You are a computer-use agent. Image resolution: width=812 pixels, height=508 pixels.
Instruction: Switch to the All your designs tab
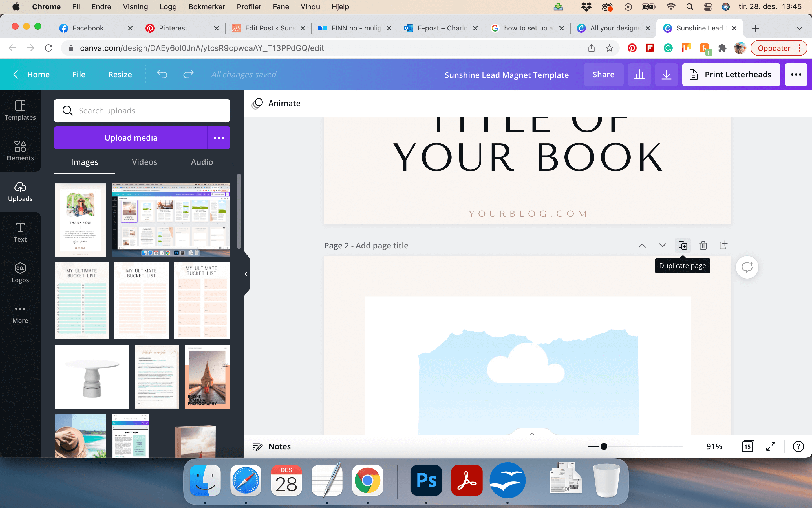[613, 28]
